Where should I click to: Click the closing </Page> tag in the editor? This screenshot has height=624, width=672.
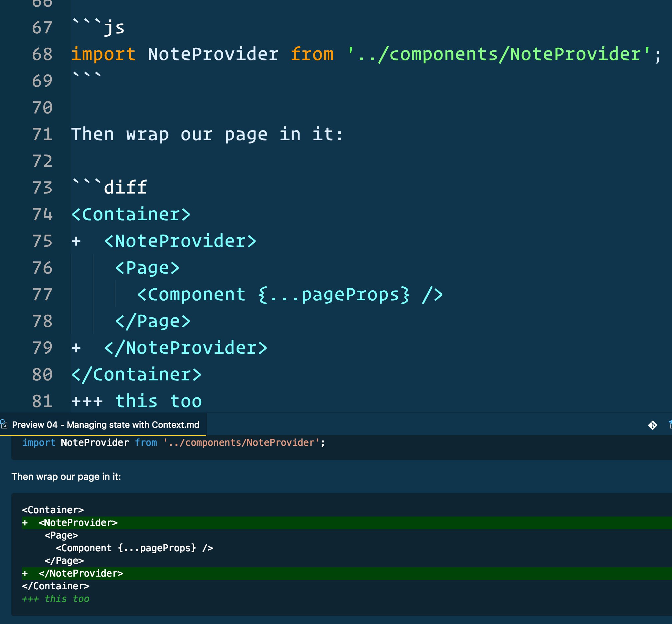[x=153, y=321]
